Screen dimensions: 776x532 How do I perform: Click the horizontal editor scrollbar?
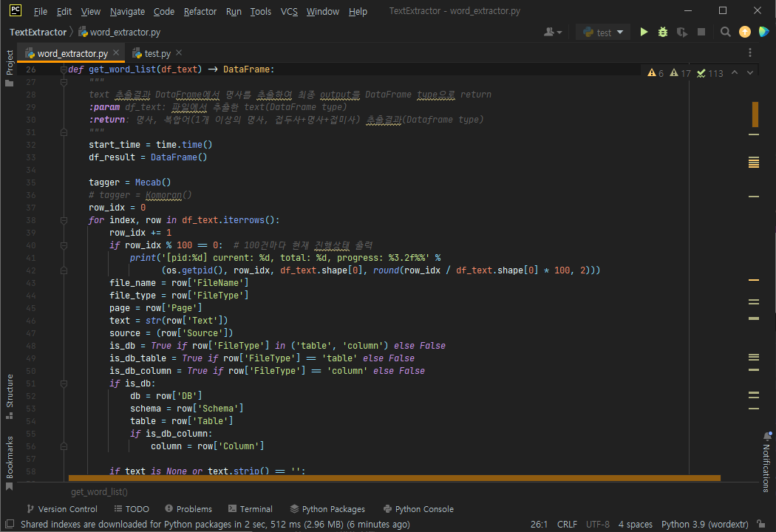395,478
